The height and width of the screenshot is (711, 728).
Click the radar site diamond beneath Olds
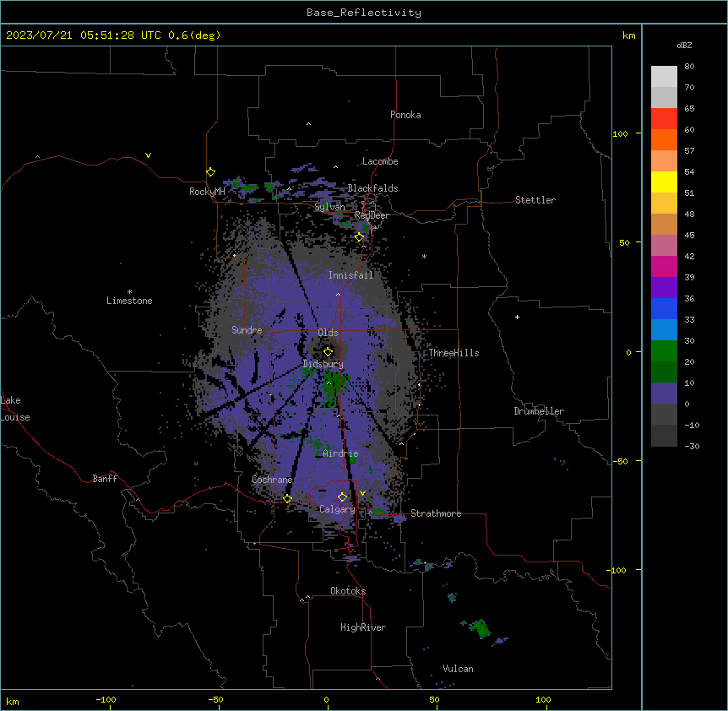tap(328, 352)
